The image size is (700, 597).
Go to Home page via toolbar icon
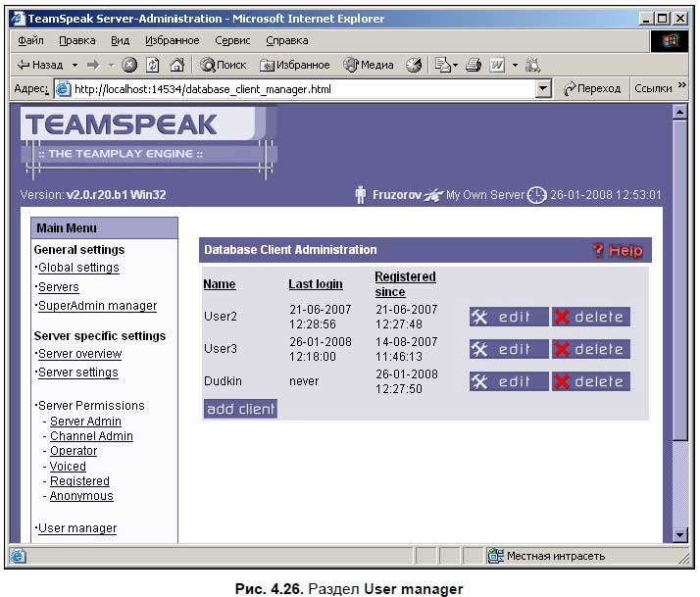(176, 65)
